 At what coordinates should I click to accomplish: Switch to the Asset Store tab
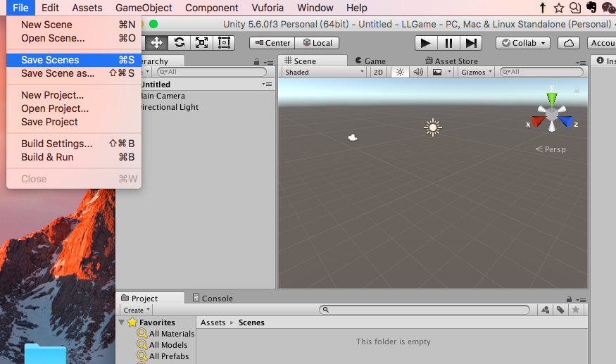point(452,61)
